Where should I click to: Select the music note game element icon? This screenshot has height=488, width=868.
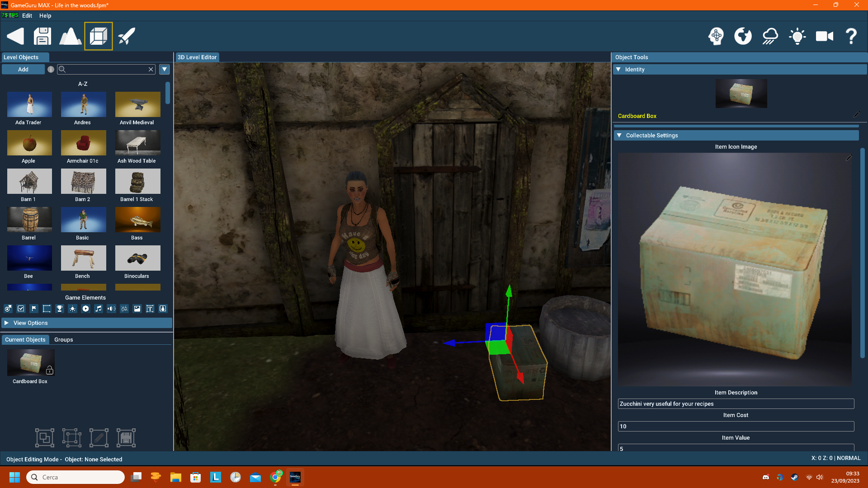pos(98,309)
